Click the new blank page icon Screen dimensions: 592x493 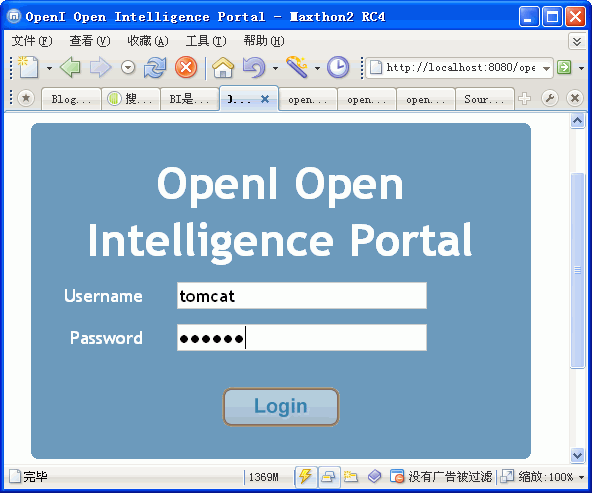[x=29, y=68]
